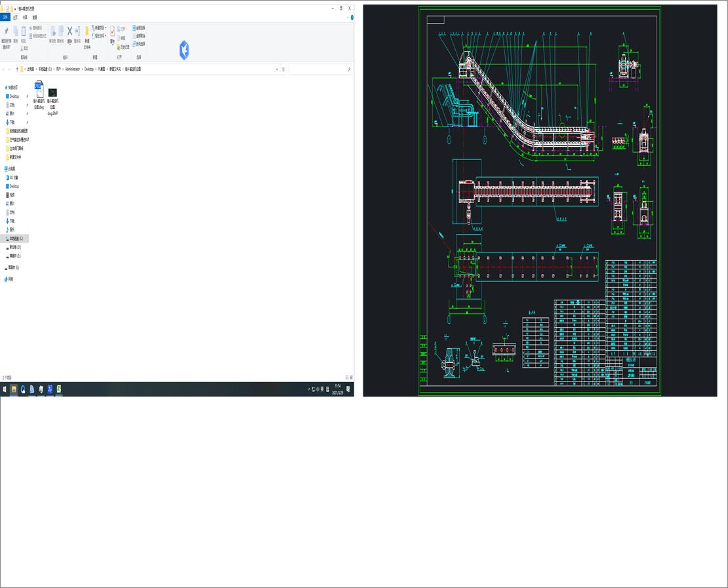Collapse the ribbon with the small chevron
The width and height of the screenshot is (728, 588).
tap(348, 18)
